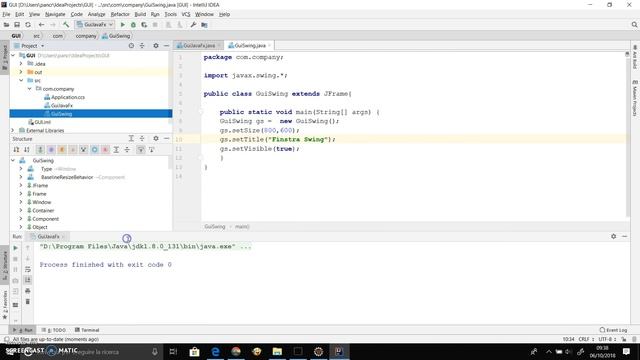Print the Run console output
640x360 pixels.
pyautogui.click(x=28, y=291)
